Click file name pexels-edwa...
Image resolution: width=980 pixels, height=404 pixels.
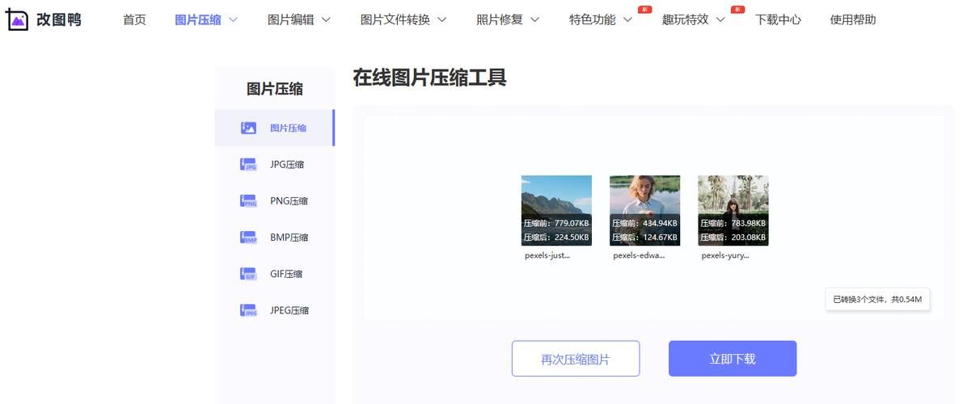(x=639, y=255)
